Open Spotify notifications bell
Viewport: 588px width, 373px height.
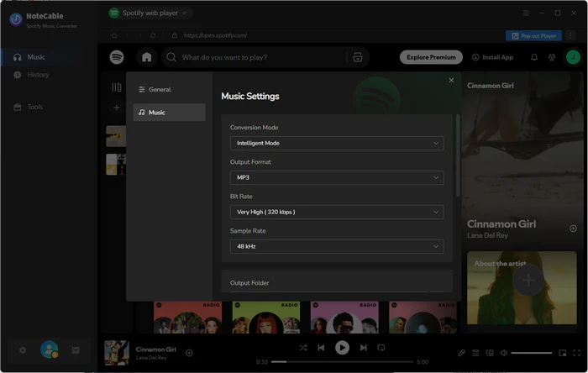(534, 57)
